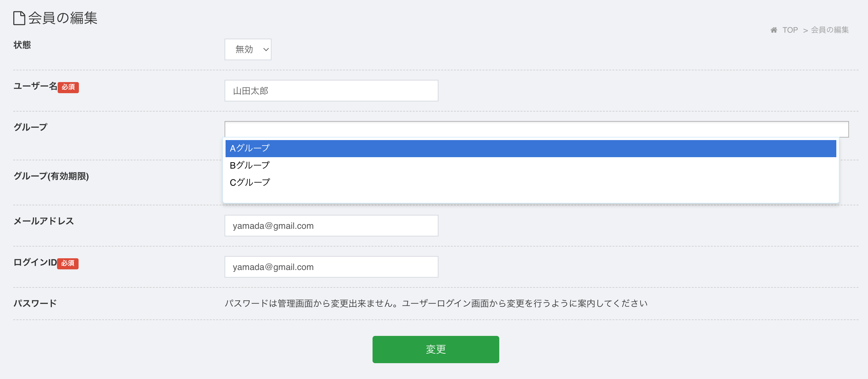
Task: Click the グループ search input box
Action: pos(536,130)
